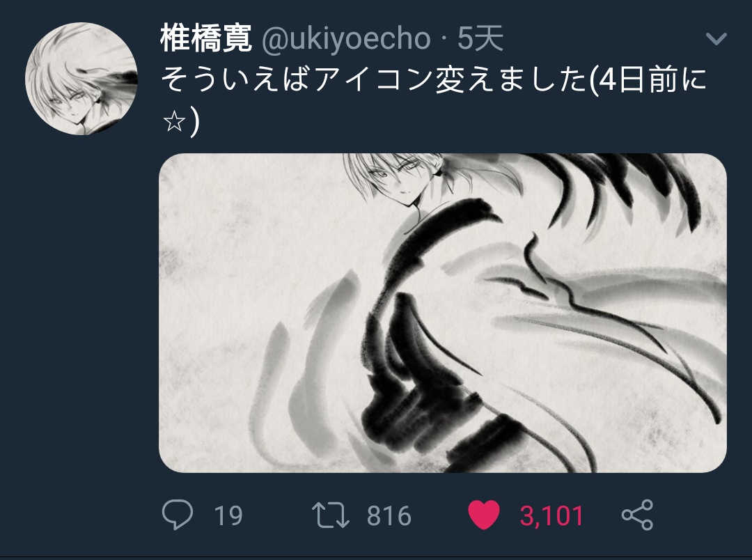Unlike the tweet via the pink heart
This screenshot has height=560, width=752.
pyautogui.click(x=484, y=515)
